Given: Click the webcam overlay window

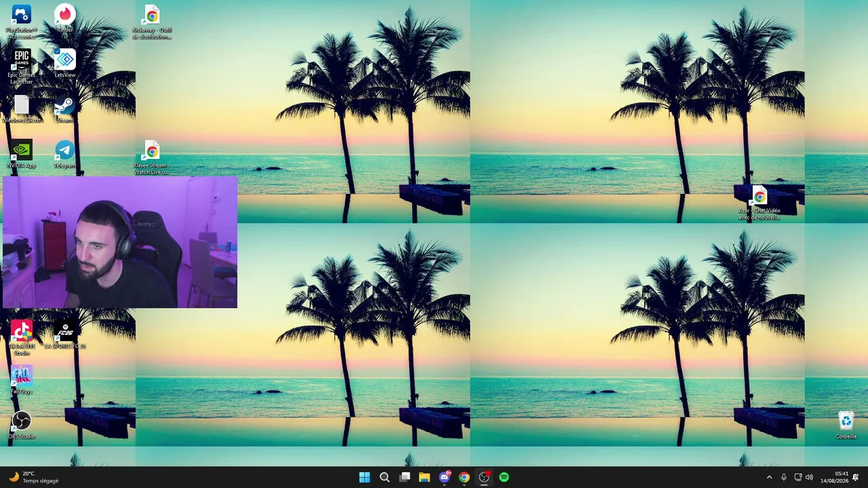Looking at the screenshot, I should tap(120, 242).
